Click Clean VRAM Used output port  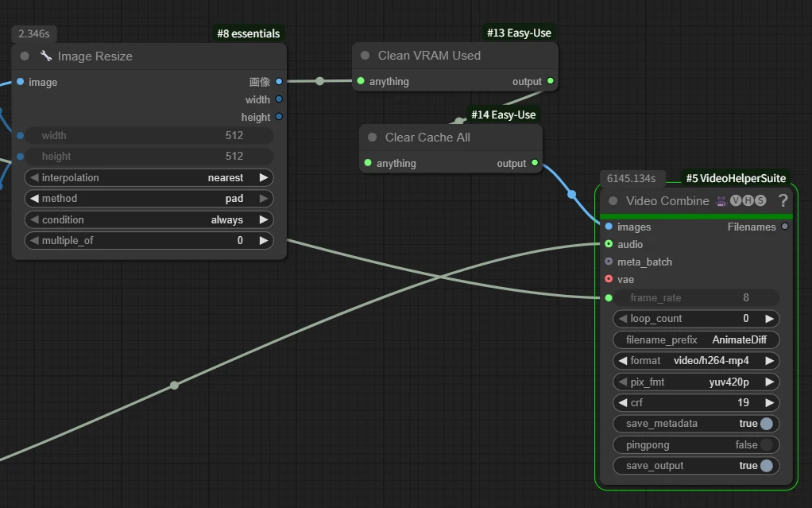[551, 81]
